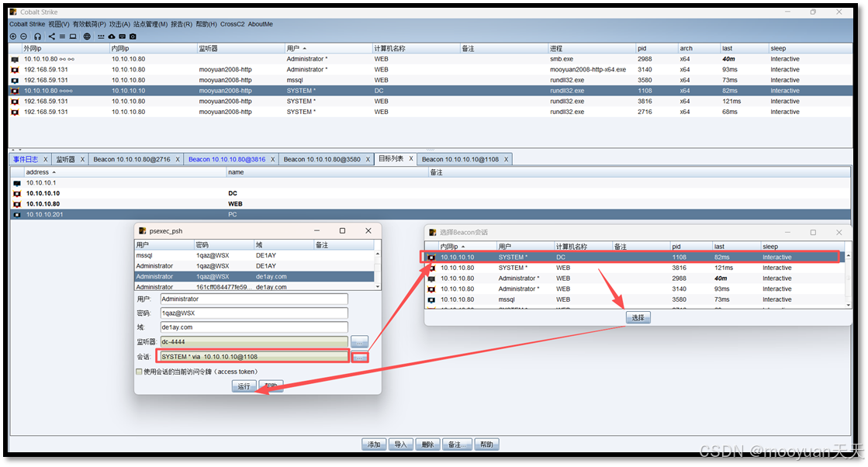This screenshot has height=467, width=868.
Task: Open the 有效载荷(P) menu
Action: point(89,24)
